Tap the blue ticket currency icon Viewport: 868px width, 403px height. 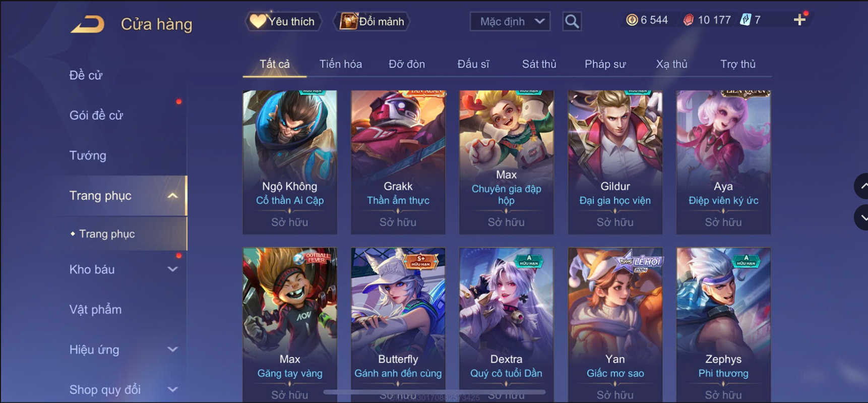tap(746, 20)
